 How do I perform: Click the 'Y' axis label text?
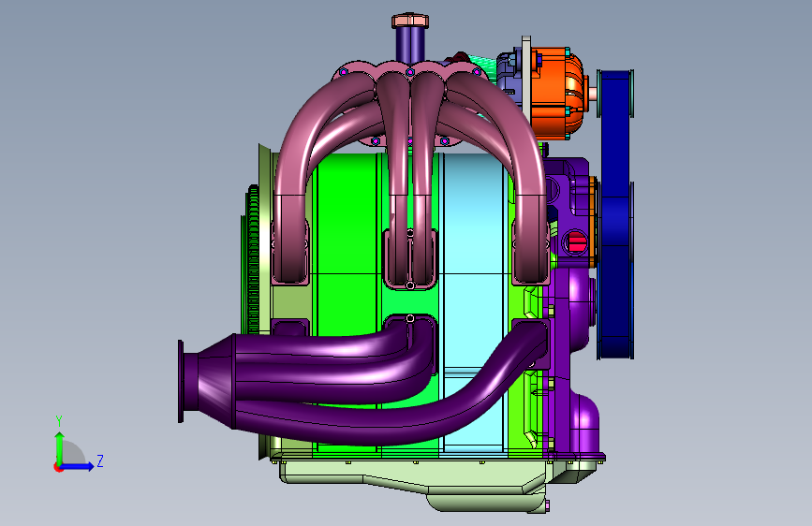click(59, 421)
